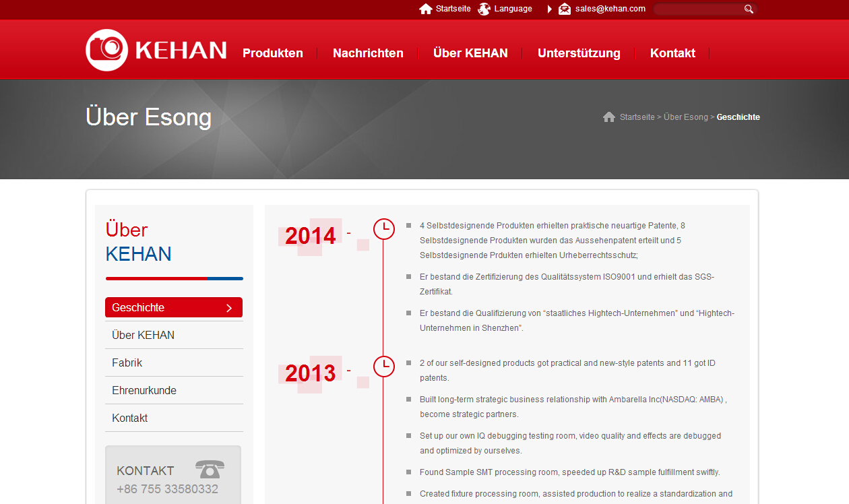Click the Über Esong breadcrumb link
This screenshot has height=504, width=849.
686,117
